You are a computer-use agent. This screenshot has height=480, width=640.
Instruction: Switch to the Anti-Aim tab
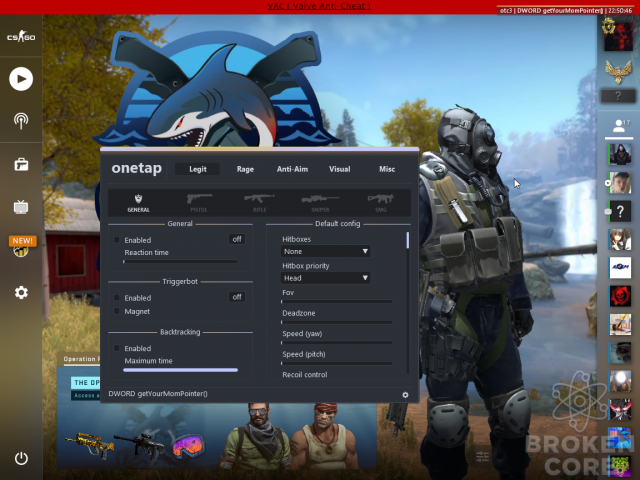click(292, 169)
